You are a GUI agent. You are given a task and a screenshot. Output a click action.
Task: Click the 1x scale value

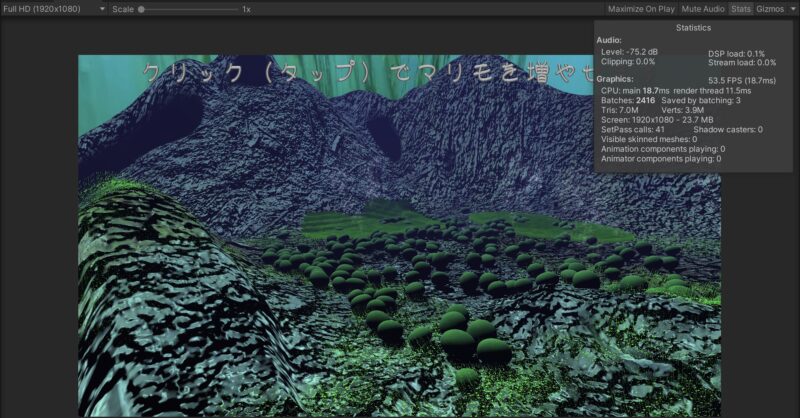[x=246, y=9]
